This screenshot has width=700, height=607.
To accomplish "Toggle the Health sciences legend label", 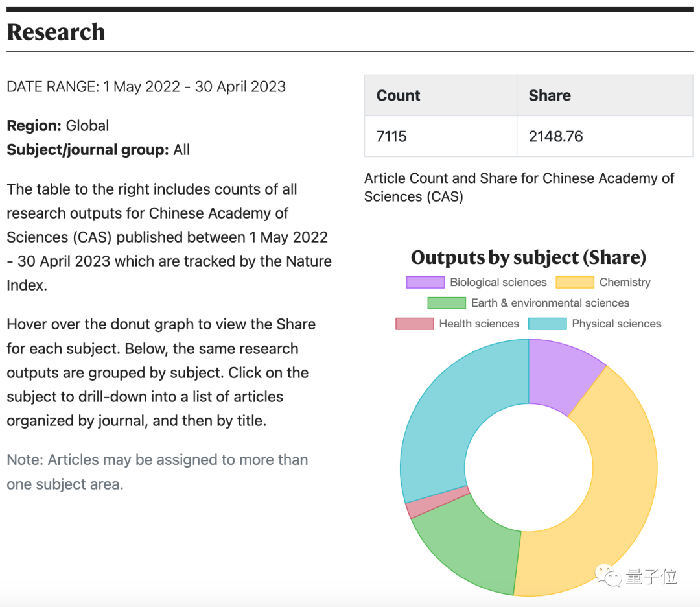I will tap(479, 324).
